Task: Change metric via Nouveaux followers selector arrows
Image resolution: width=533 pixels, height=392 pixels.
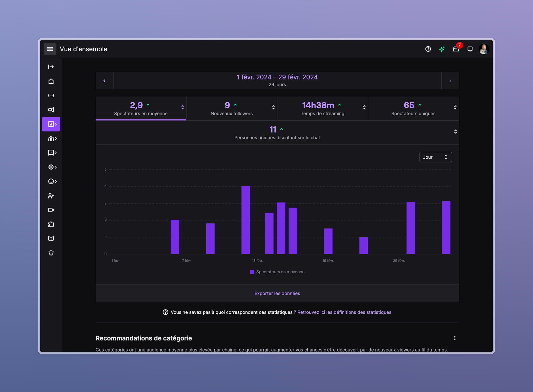Action: 273,107
